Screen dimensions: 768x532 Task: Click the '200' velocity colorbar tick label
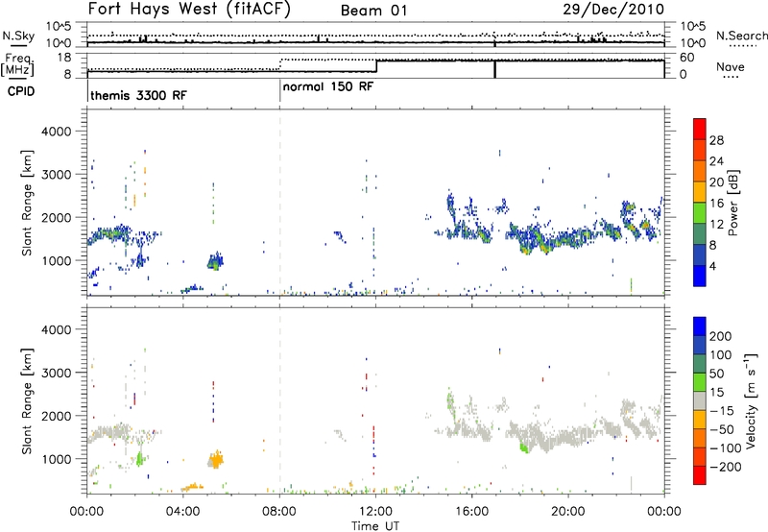[x=721, y=336]
